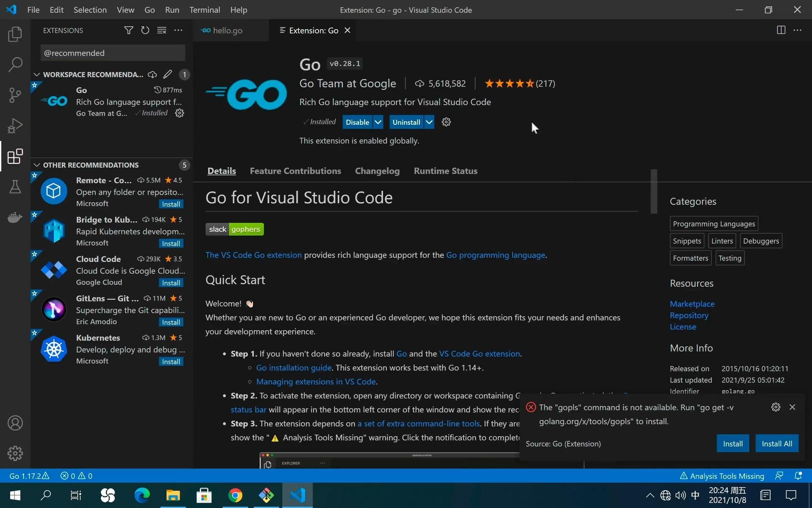Open notifications bell in the status bar

click(798, 476)
